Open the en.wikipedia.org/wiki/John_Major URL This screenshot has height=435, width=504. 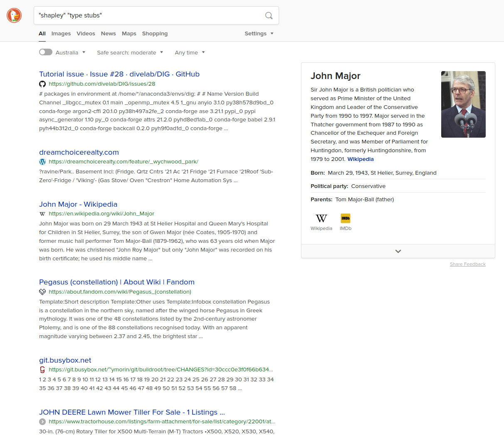coord(101,214)
